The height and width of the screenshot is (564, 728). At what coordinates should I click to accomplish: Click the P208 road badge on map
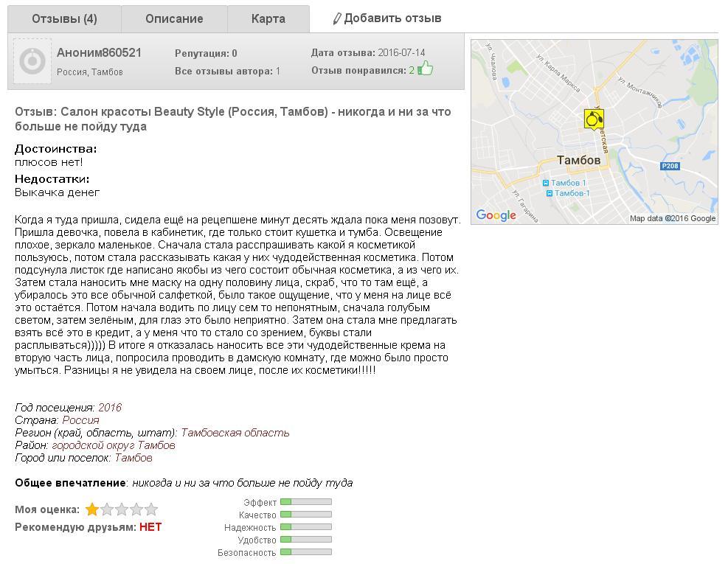(670, 167)
